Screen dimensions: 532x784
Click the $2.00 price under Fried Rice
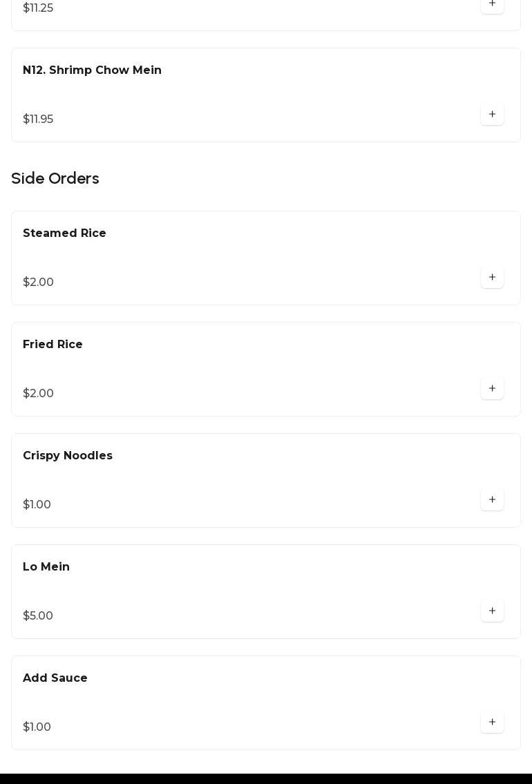click(38, 394)
